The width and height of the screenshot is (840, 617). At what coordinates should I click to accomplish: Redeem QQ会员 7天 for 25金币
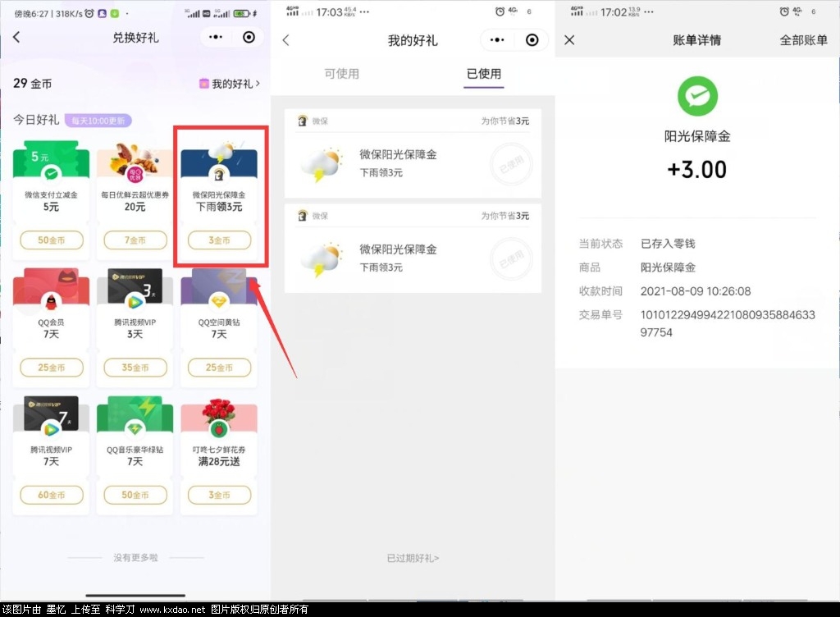(52, 368)
